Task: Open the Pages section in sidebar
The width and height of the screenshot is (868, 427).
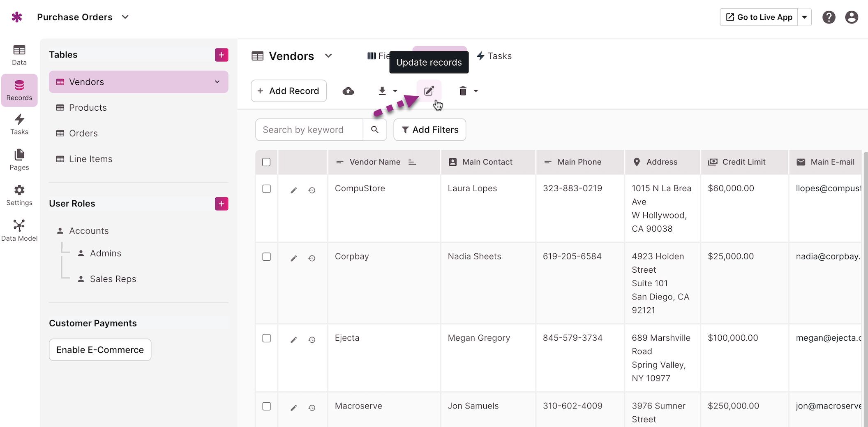Action: pos(19,160)
